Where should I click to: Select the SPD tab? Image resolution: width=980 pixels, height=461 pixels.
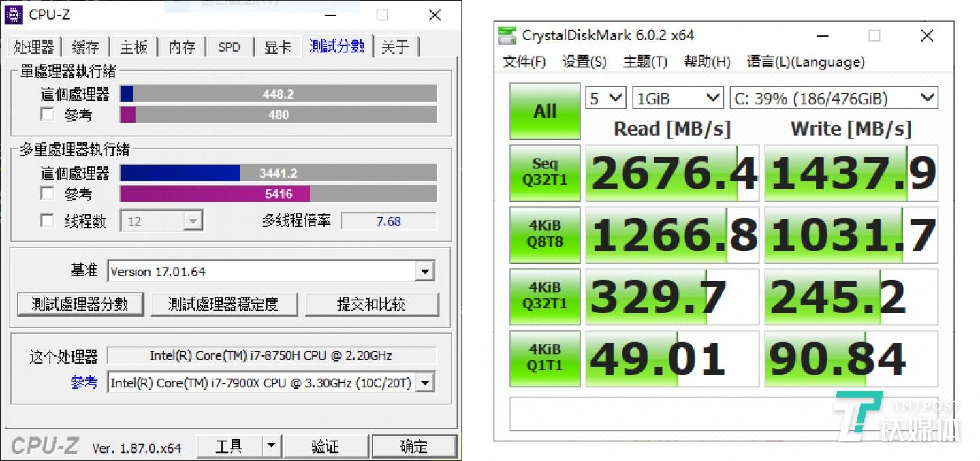pyautogui.click(x=230, y=47)
